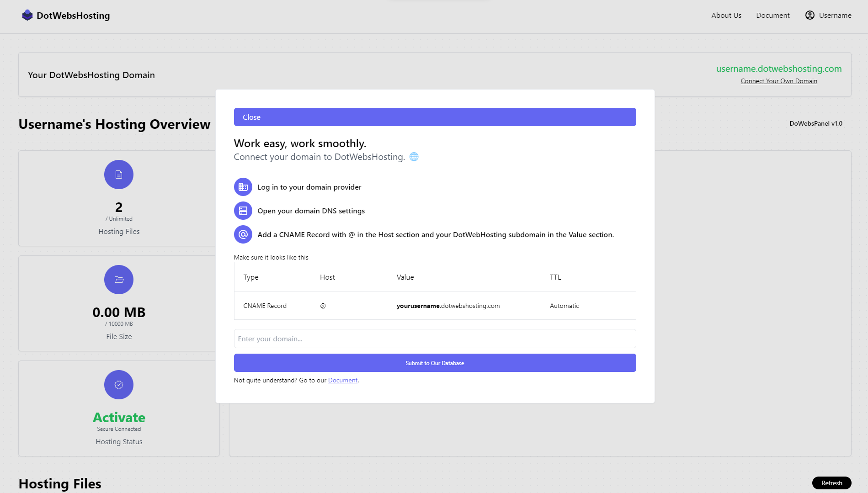Click the File Size folder icon

pos(119,280)
